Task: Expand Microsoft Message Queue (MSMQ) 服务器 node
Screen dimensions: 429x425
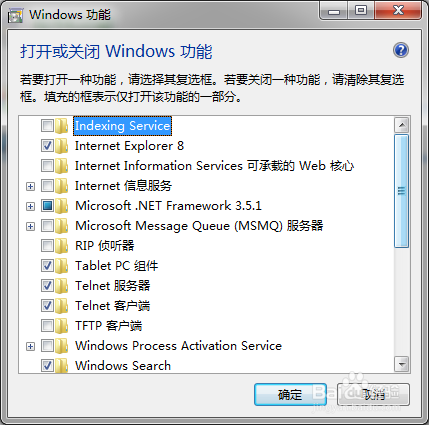Action: pos(30,226)
